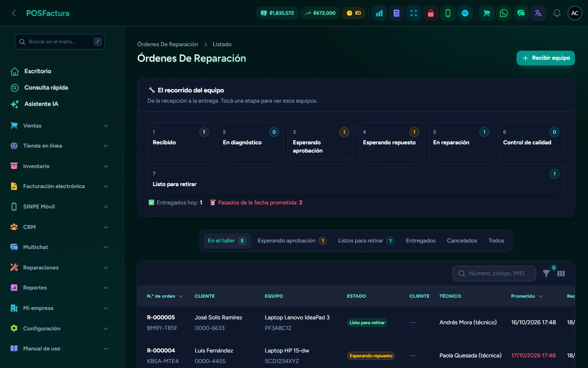Expand the Reportes chevron
Image resolution: width=588 pixels, height=368 pixels.
106,287
